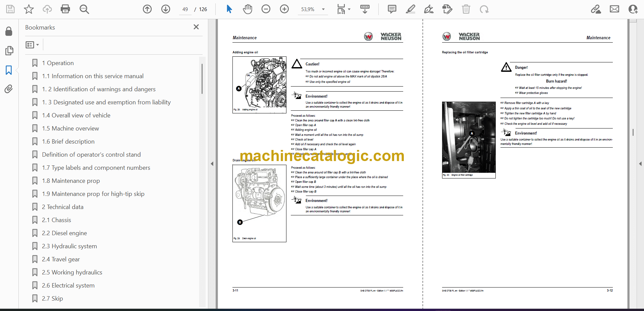Jump to '1.8 Maintenance prop' bookmark
The image size is (644, 311).
coord(71,181)
